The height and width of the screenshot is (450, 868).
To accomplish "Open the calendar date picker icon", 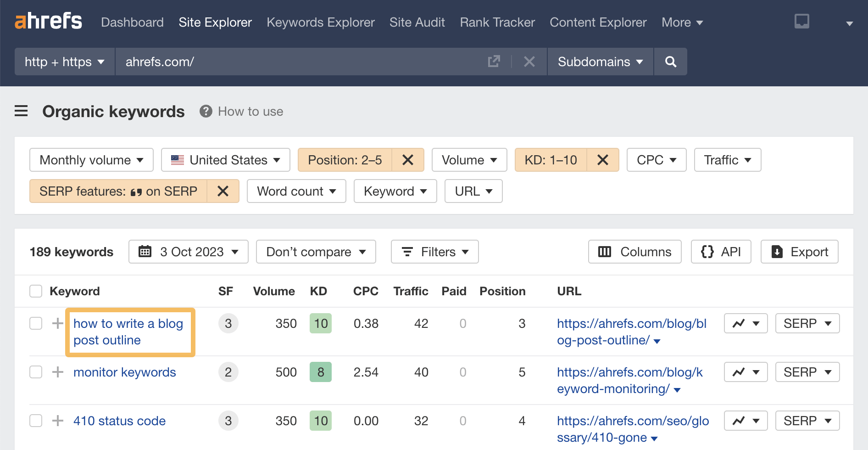I will pyautogui.click(x=145, y=252).
